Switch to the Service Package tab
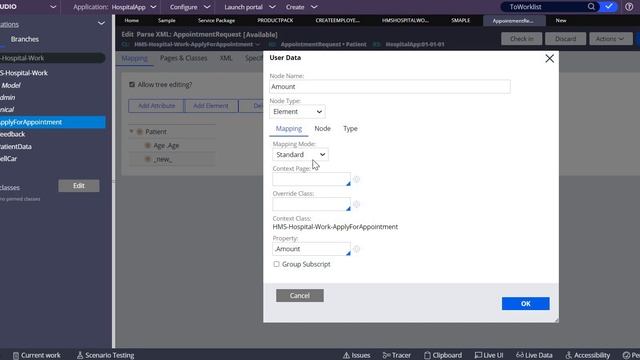 pos(216,20)
